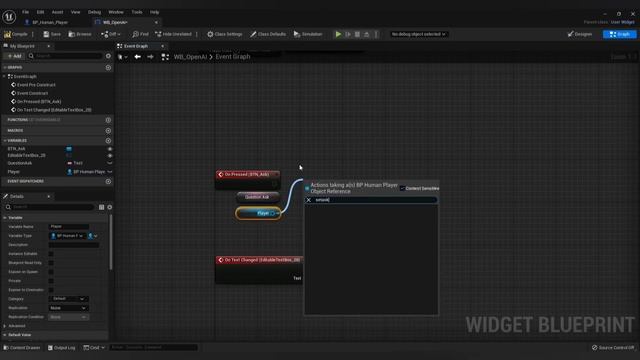Open the Variable Type dropdown
Screen dimensions: 640x360
click(67, 236)
